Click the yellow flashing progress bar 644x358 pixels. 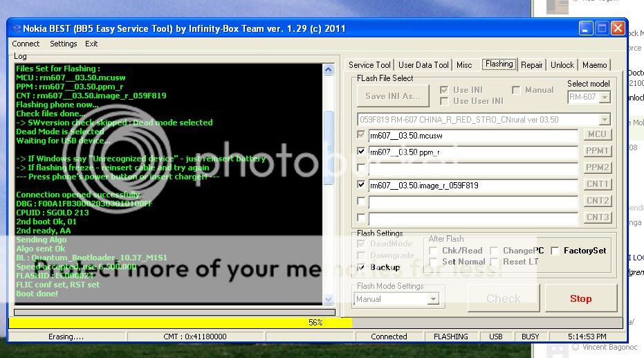click(180, 323)
